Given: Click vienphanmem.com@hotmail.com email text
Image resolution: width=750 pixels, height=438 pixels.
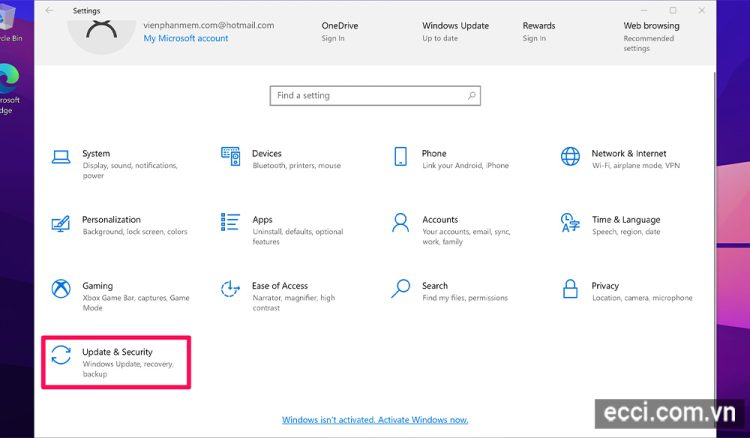Looking at the screenshot, I should [209, 25].
